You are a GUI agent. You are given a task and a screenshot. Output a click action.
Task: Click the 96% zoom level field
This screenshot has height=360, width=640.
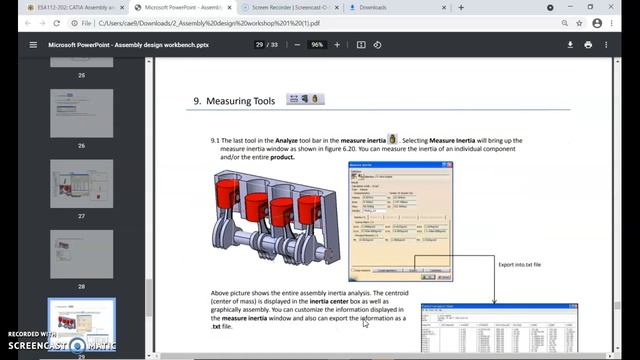[317, 45]
